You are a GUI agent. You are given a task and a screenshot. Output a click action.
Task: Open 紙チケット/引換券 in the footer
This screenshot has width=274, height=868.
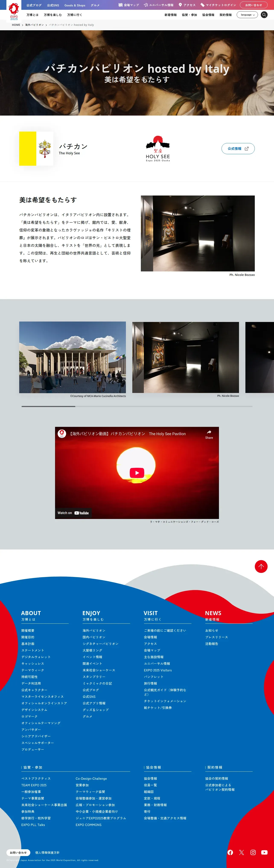(x=158, y=708)
